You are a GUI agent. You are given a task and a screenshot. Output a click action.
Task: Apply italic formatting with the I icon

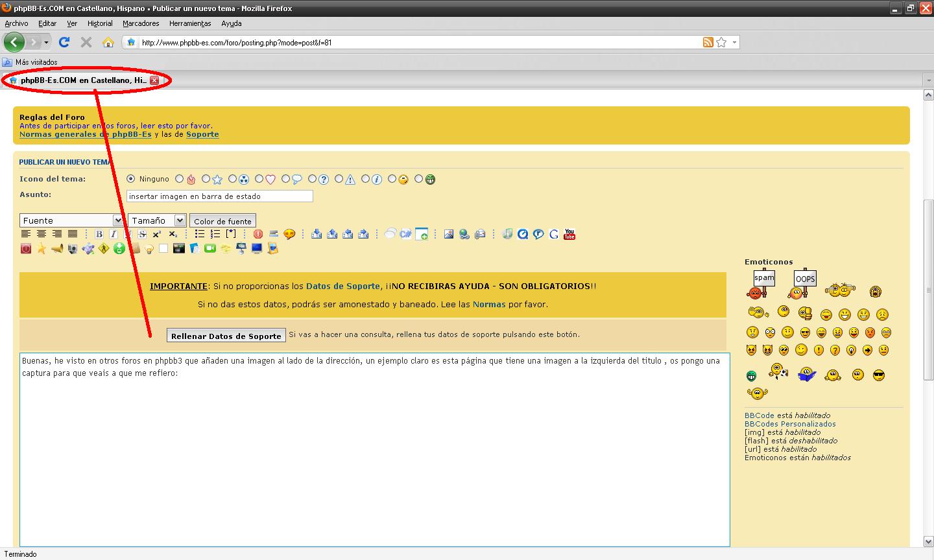coord(113,234)
